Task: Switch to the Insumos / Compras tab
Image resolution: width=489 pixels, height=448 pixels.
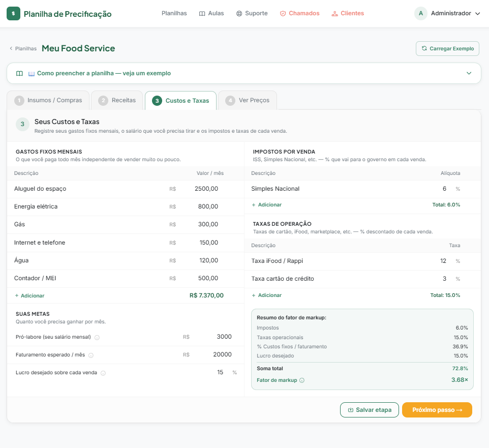Action: tap(48, 100)
